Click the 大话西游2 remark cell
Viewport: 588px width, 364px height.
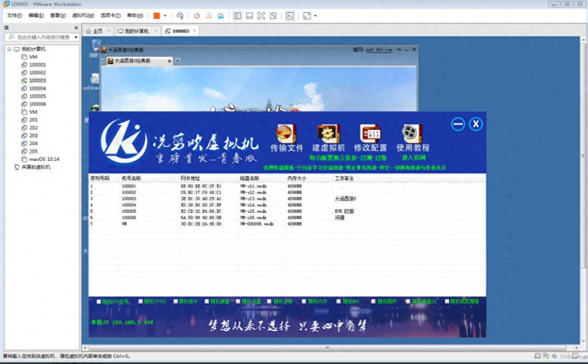coord(345,199)
